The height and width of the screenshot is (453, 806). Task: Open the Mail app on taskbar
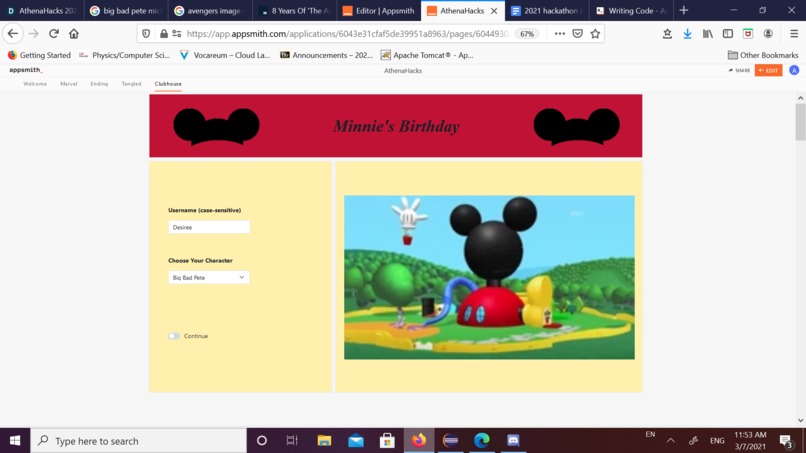(x=356, y=441)
